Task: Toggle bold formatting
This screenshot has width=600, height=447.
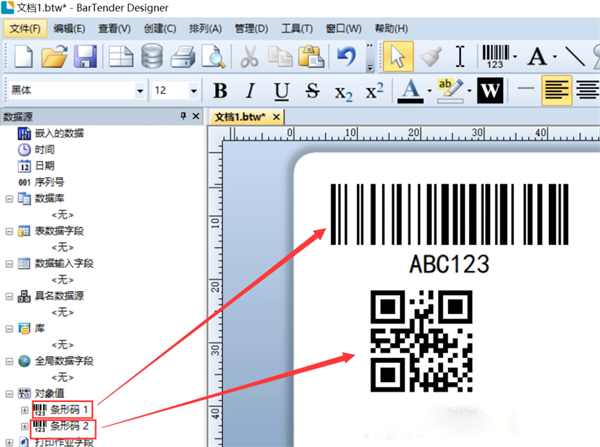Action: 220,91
